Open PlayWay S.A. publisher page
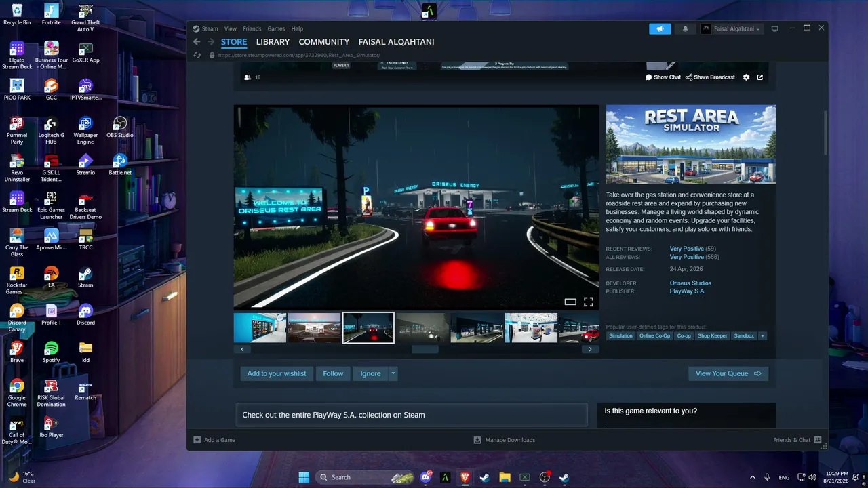The image size is (868, 488). pos(688,291)
